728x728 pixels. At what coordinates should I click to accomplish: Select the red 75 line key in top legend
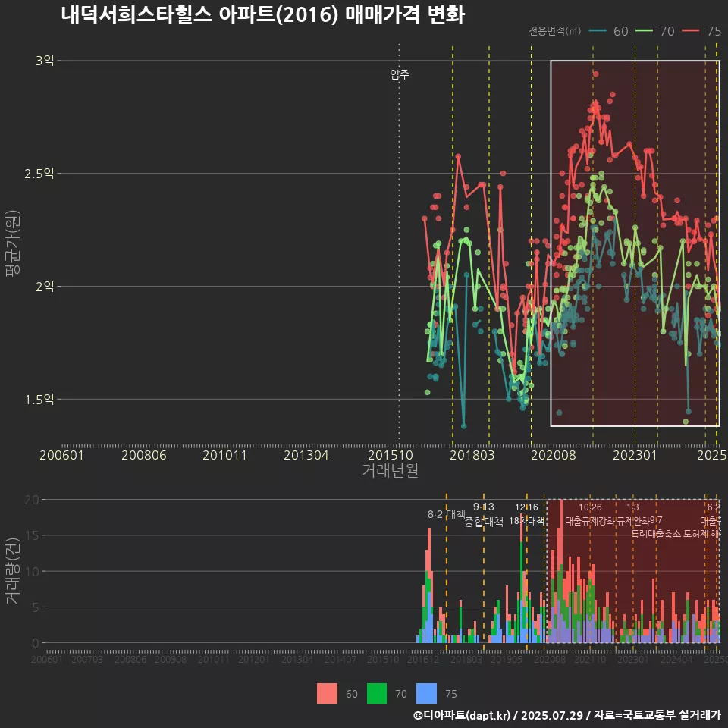tap(690, 31)
